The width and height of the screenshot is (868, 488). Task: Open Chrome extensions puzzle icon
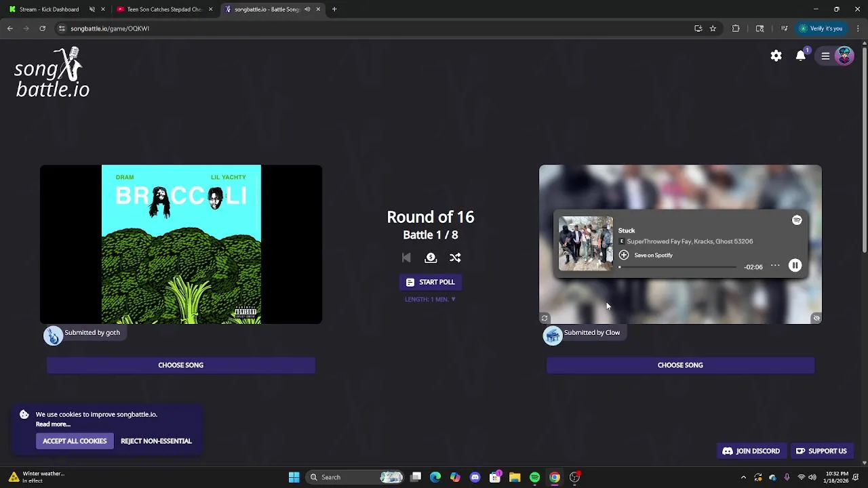tap(736, 28)
